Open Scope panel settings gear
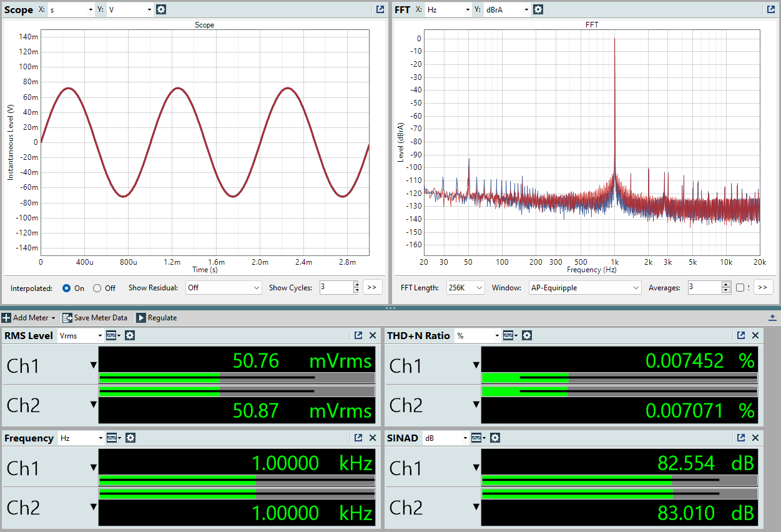The image size is (781, 532). coord(161,9)
